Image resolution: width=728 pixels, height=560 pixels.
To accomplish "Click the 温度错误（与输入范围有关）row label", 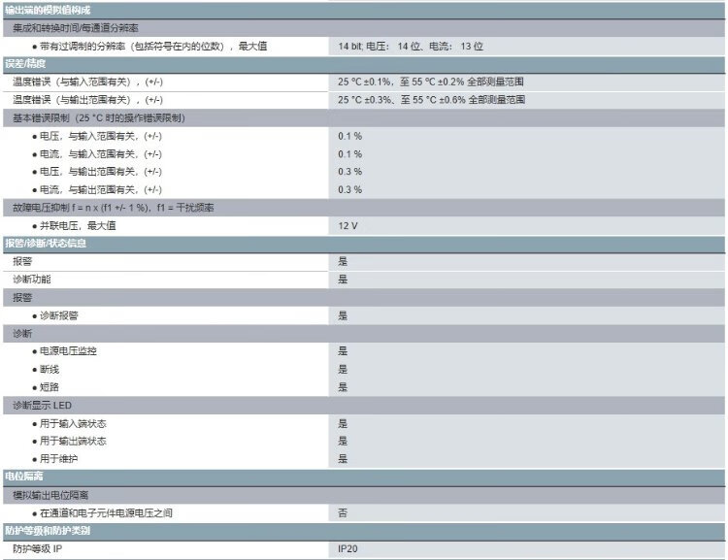I will (x=87, y=82).
